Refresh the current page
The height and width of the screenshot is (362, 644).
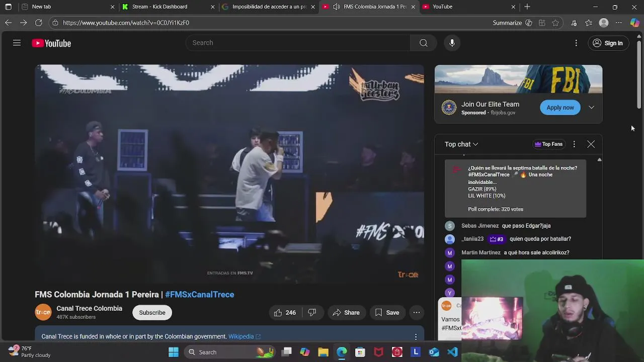coord(38,23)
